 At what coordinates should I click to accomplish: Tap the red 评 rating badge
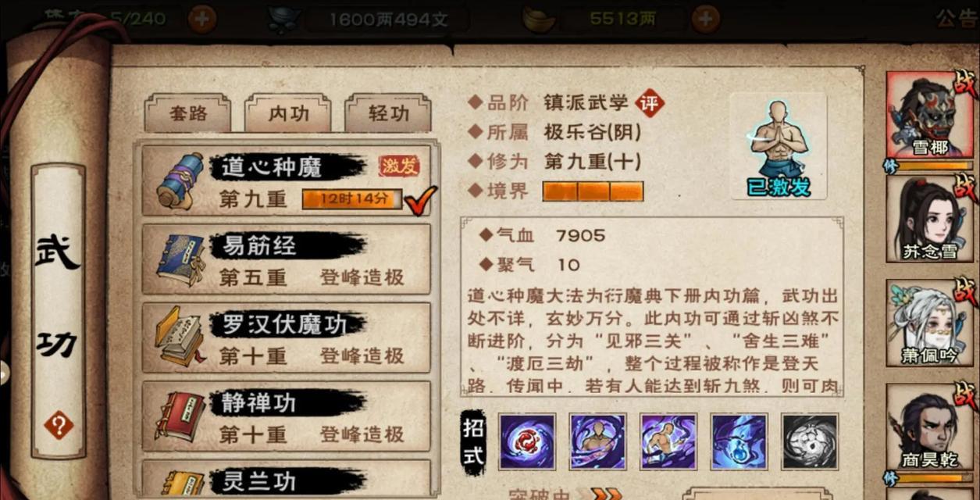pyautogui.click(x=647, y=102)
